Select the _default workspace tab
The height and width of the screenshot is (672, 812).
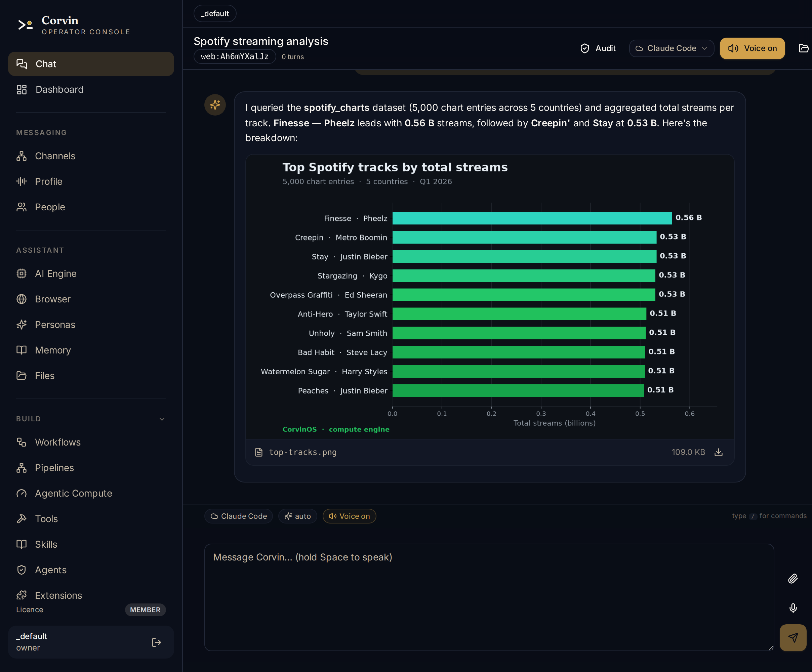click(215, 13)
